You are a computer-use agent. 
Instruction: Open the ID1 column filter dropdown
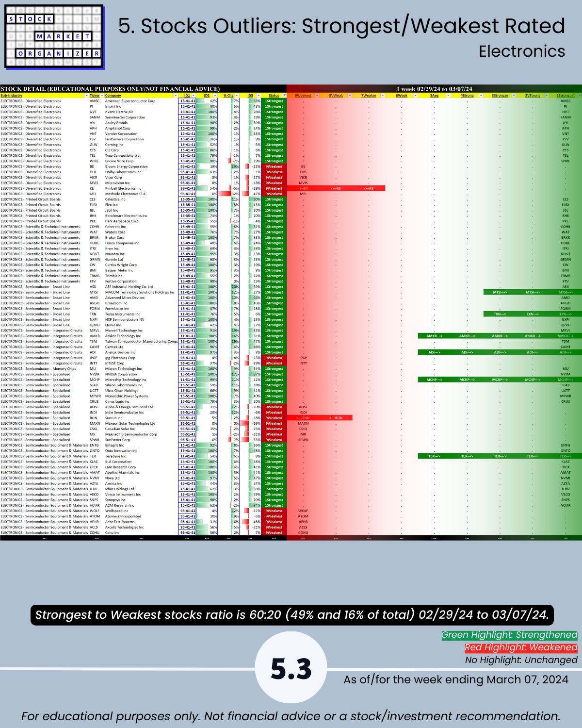tap(194, 96)
